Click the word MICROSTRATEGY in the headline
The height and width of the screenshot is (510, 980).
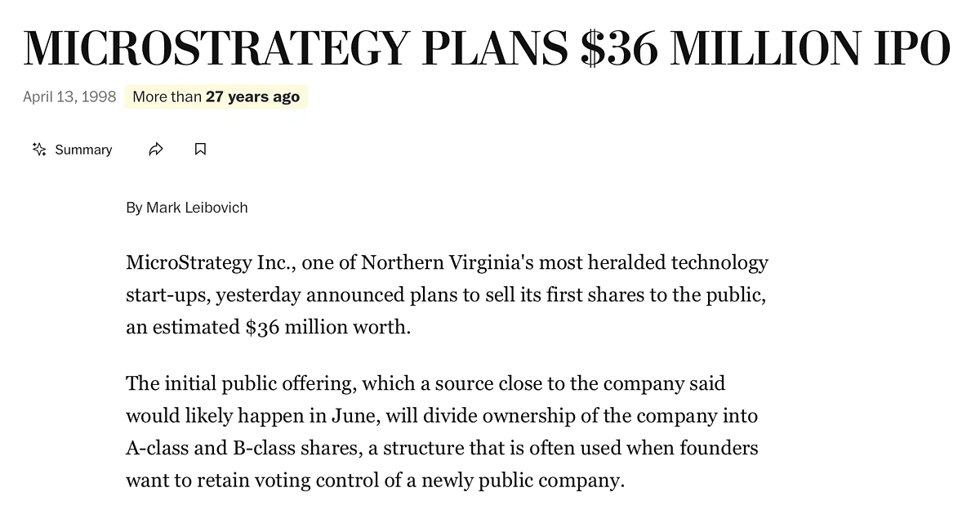pyautogui.click(x=214, y=47)
